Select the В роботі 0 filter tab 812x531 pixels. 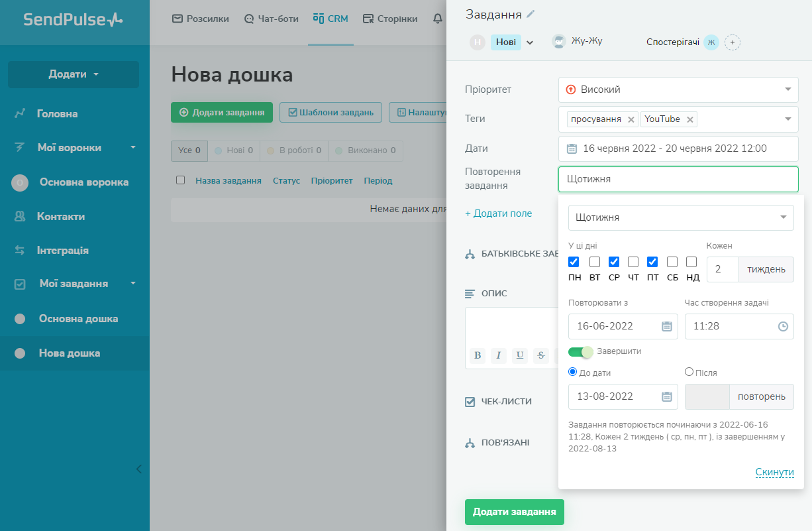click(x=294, y=150)
